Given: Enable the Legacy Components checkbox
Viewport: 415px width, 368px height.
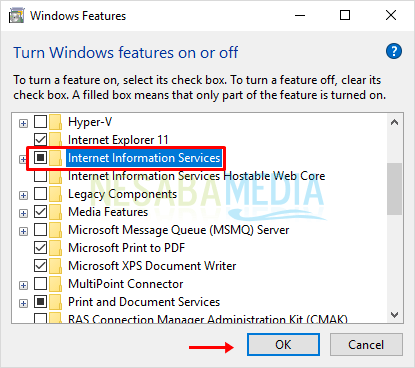Looking at the screenshot, I should pyautogui.click(x=41, y=193).
